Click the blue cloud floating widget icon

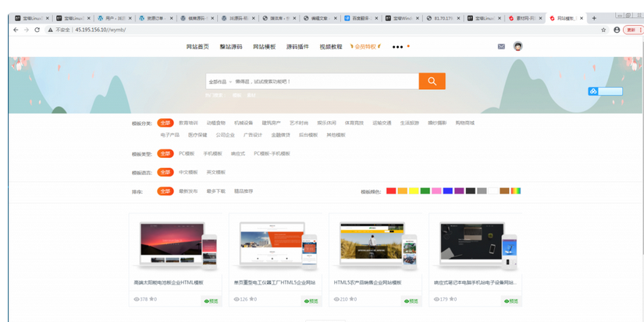[593, 91]
